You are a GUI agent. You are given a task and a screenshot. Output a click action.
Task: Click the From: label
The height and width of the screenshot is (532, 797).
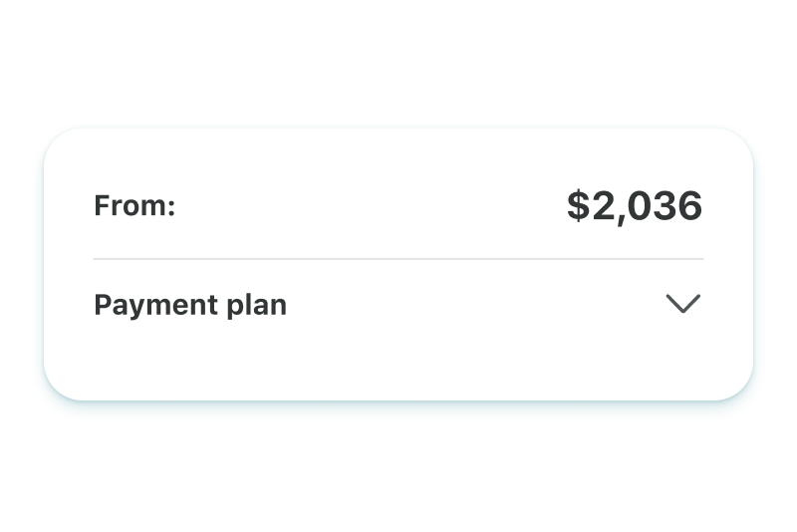point(134,206)
